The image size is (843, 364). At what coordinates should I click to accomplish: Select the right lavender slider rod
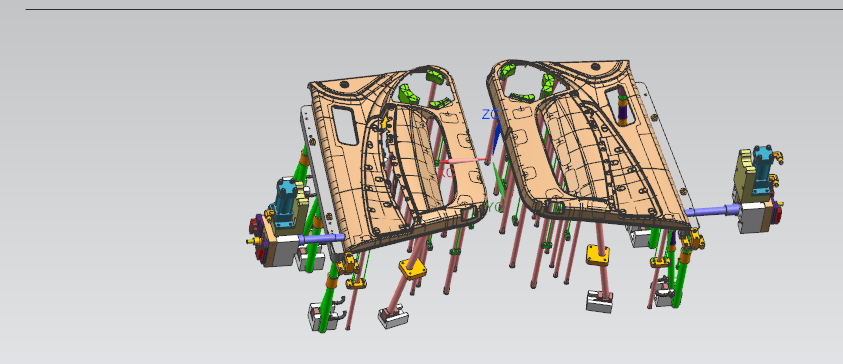pyautogui.click(x=713, y=210)
